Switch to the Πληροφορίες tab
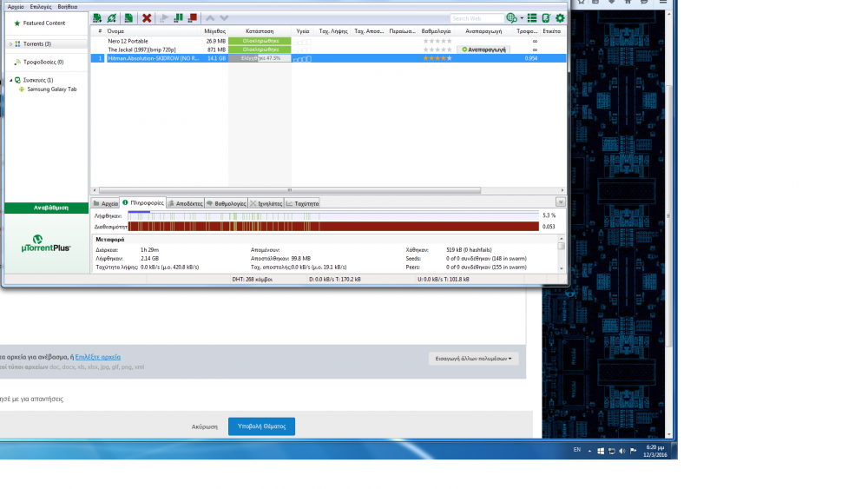Viewport: 868px width, 489px height. (143, 202)
